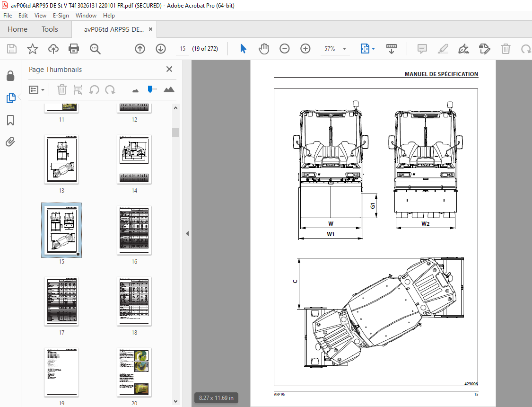Click the toolbar Delete trash icon

[x=506, y=49]
